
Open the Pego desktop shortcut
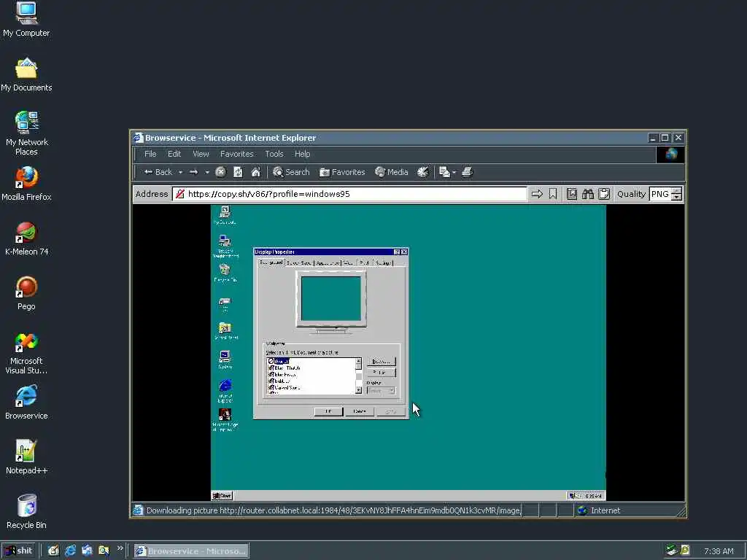[26, 293]
